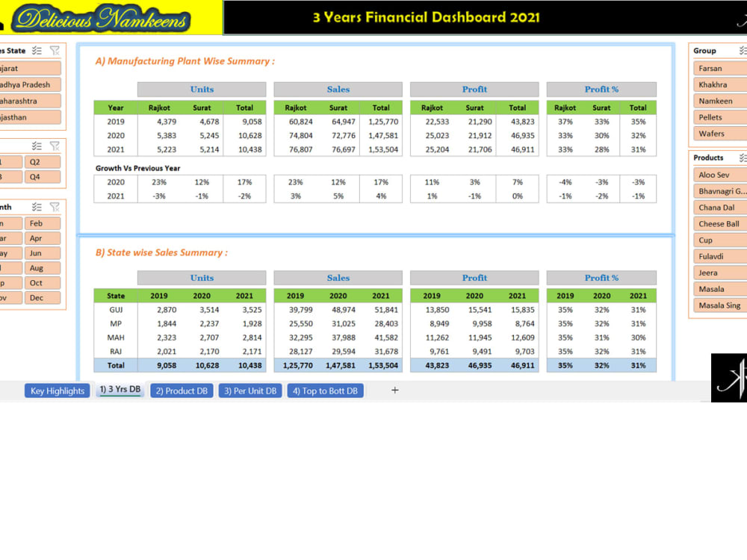Click clear filter icon on Quarter slicer
The width and height of the screenshot is (747, 560).
tap(54, 146)
